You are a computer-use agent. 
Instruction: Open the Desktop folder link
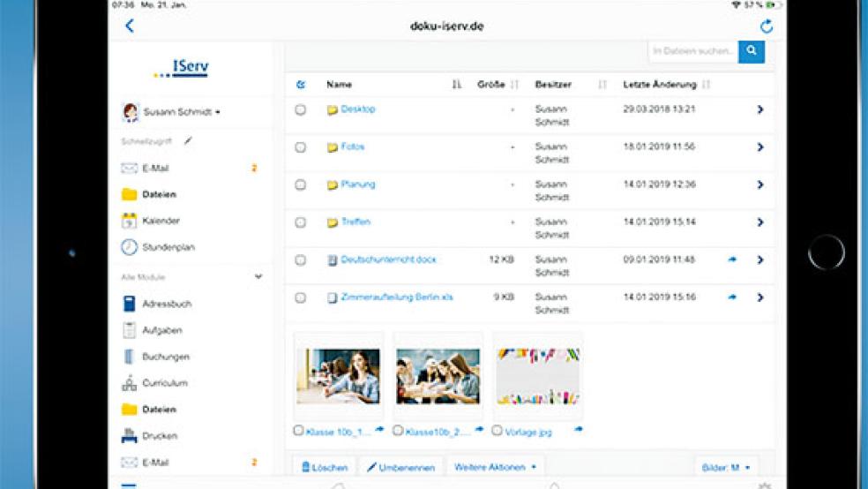(x=358, y=109)
